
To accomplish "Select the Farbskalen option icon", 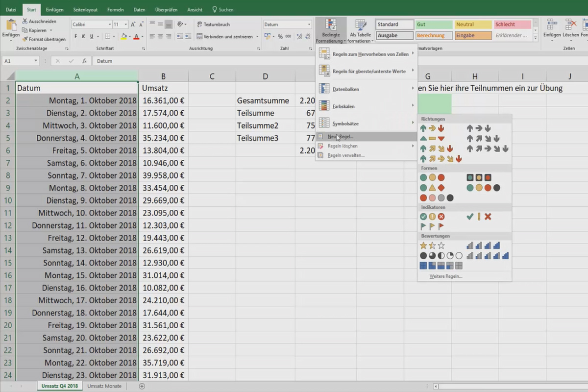I will coord(324,106).
